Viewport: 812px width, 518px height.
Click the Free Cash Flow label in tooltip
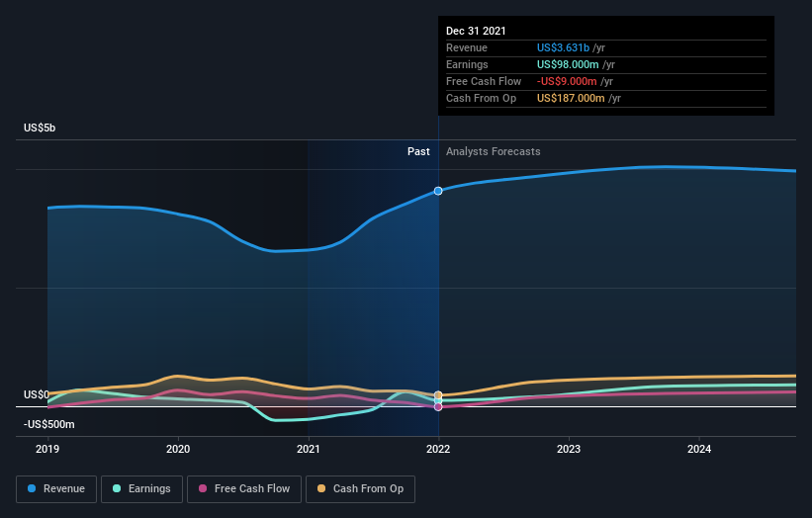coord(484,81)
